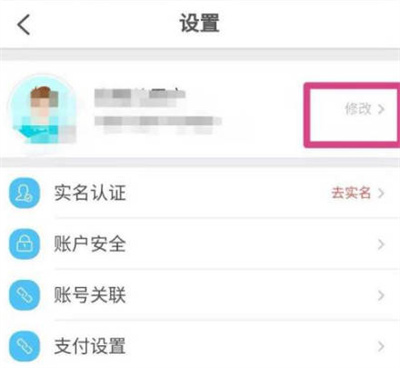Screen dimensions: 400x368
Task: Expand chevron on 支付设置 row
Action: coord(381,347)
